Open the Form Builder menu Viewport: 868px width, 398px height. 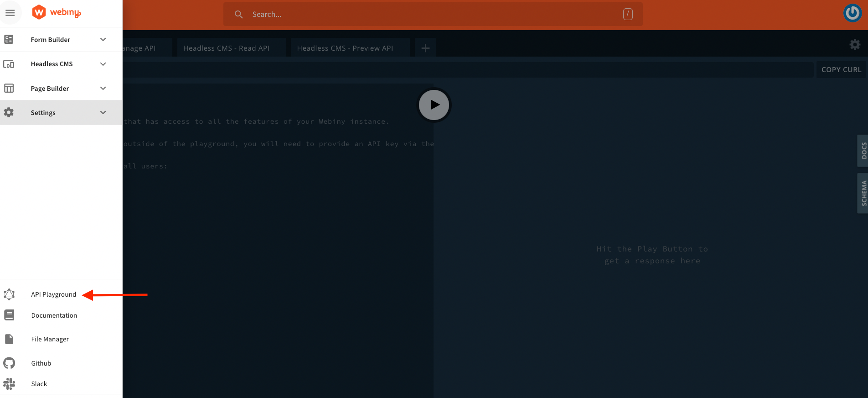pos(61,40)
